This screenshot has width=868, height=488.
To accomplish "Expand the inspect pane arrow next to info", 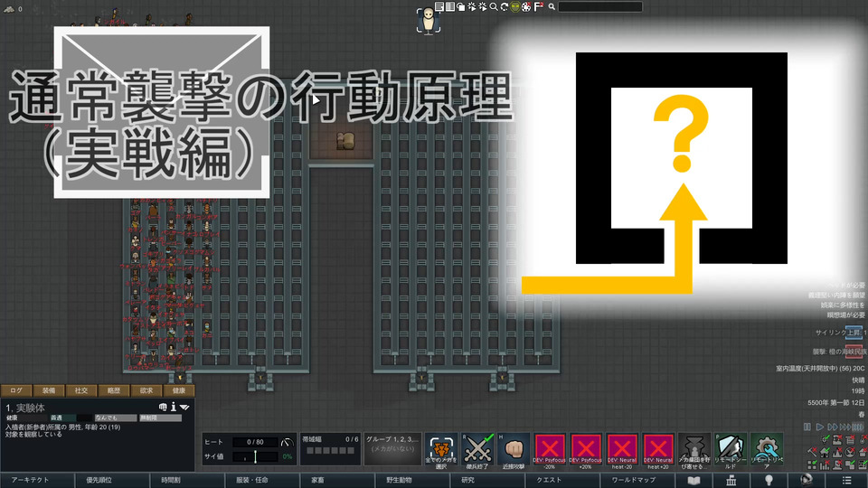I will pyautogui.click(x=184, y=408).
